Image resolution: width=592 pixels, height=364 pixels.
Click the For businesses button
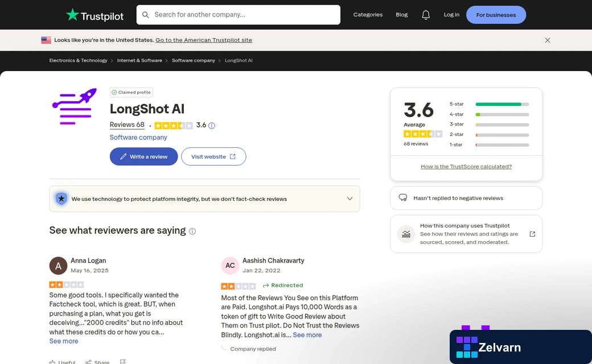[496, 15]
